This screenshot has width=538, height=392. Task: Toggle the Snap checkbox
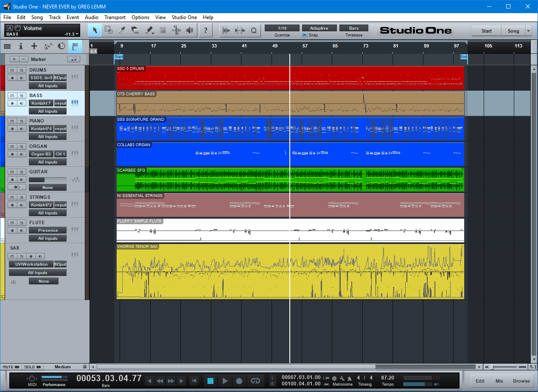point(305,35)
